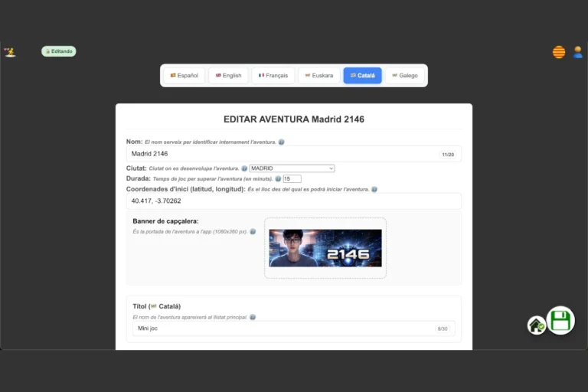Show info tooltip for Coordenades d'inici
The image size is (588, 392).
[x=374, y=189]
